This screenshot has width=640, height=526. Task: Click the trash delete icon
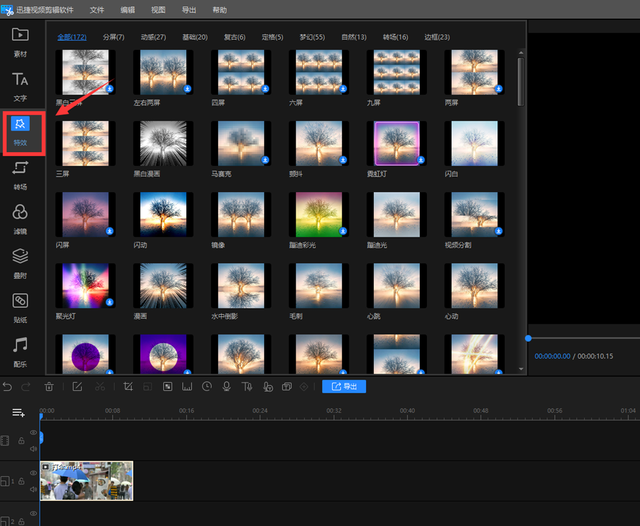tap(49, 386)
